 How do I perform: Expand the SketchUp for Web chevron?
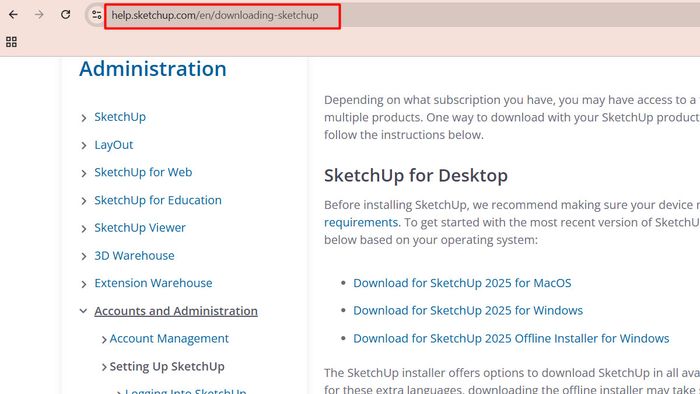[x=83, y=173]
